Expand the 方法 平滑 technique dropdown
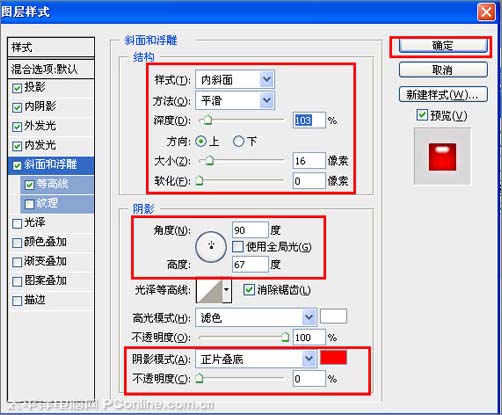 point(235,100)
